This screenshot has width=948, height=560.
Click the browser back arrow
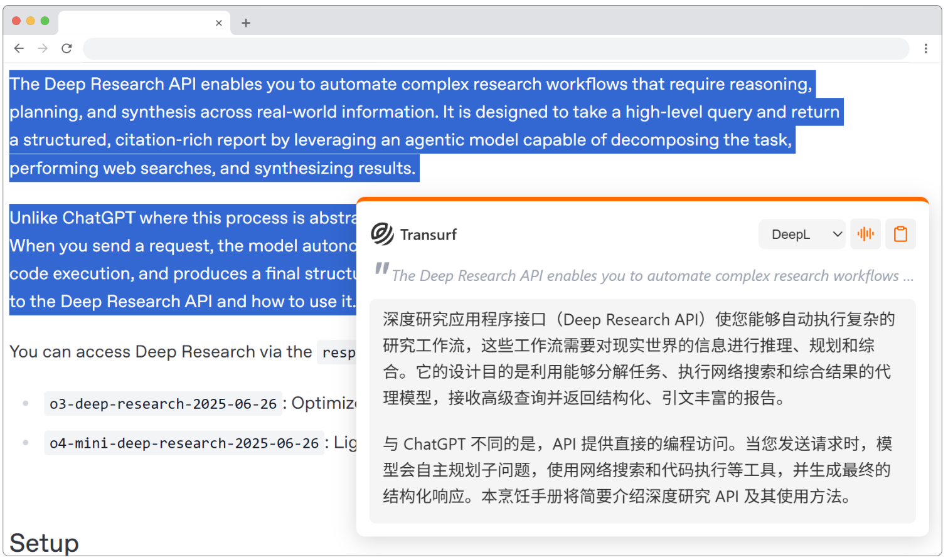click(x=19, y=48)
